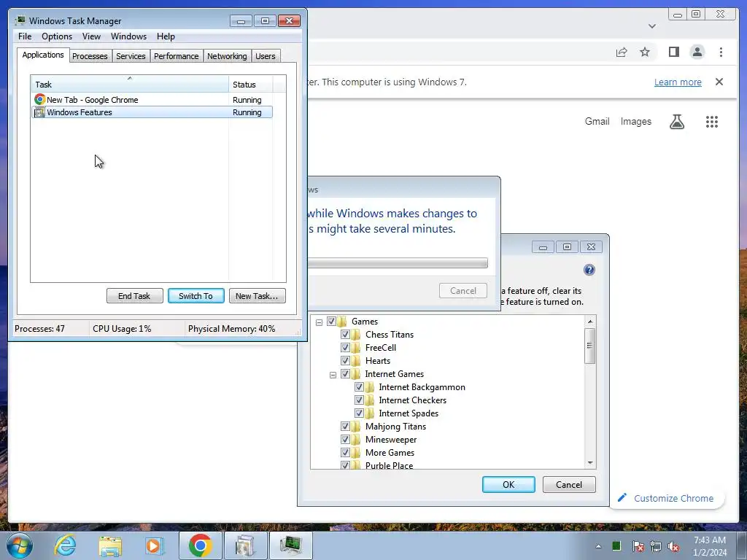Open Windows Explorer folder icon in taskbar
This screenshot has width=747, height=560.
(x=110, y=545)
